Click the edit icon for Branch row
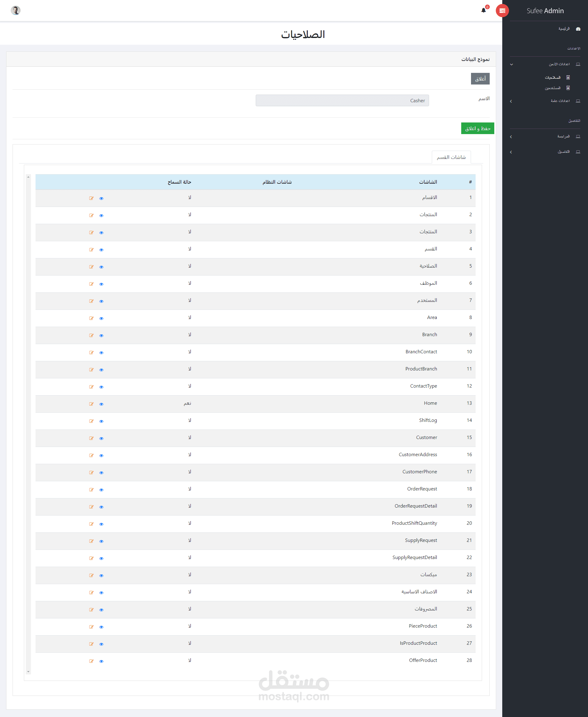 point(91,336)
